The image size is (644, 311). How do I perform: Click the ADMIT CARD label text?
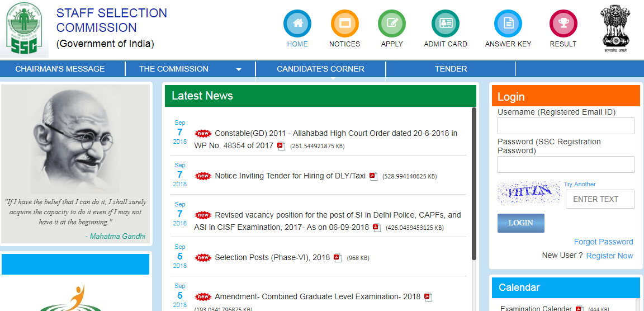click(x=445, y=44)
